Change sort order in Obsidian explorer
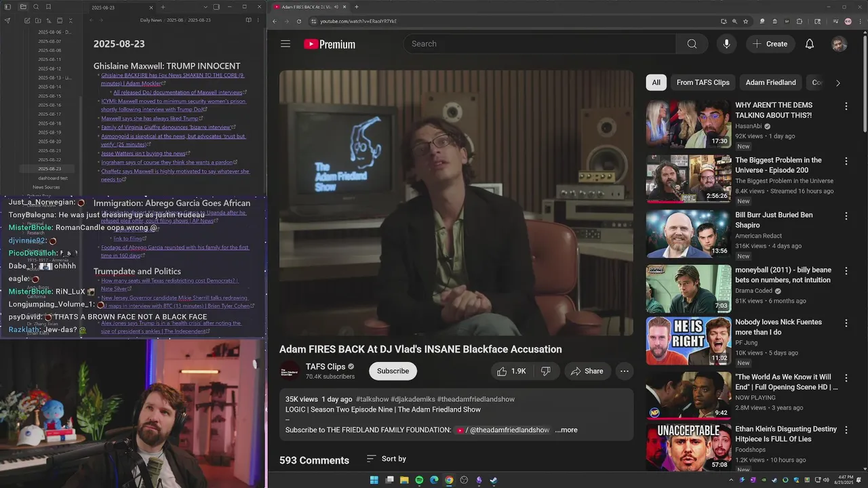Screen dimensions: 868x488 coord(49,20)
